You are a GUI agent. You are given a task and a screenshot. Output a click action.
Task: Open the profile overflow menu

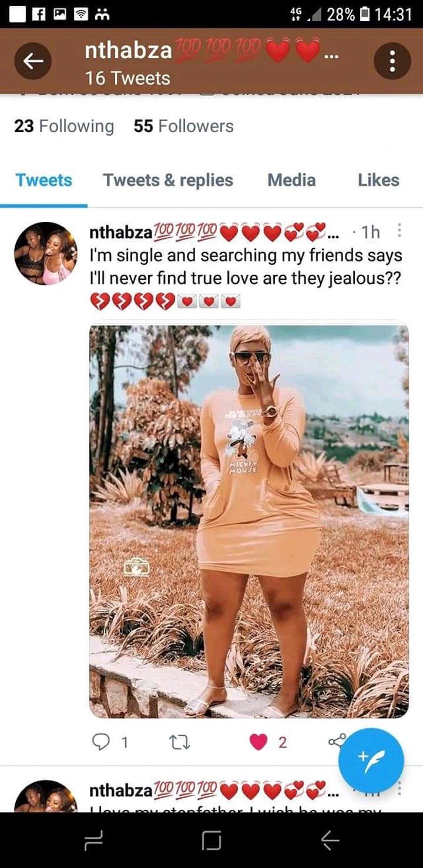[x=392, y=61]
